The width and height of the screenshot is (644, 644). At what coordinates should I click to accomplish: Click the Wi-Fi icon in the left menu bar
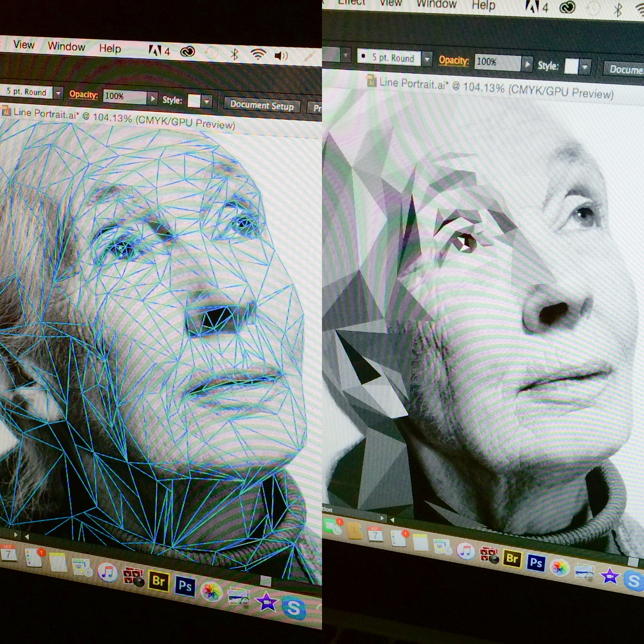click(x=258, y=54)
